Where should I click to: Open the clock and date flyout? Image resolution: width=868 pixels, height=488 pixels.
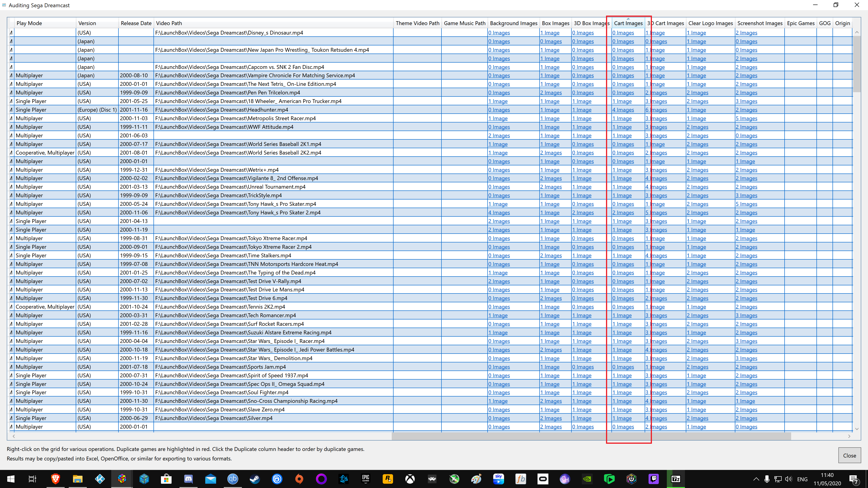[x=827, y=479]
